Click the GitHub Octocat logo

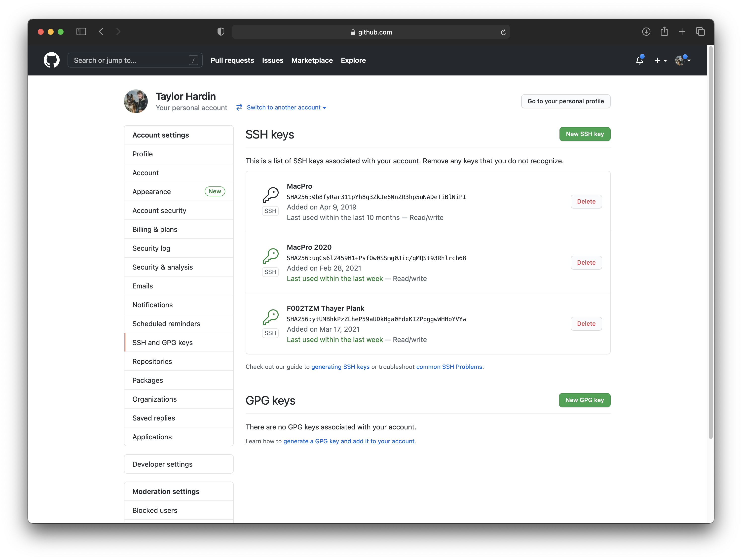click(x=51, y=60)
